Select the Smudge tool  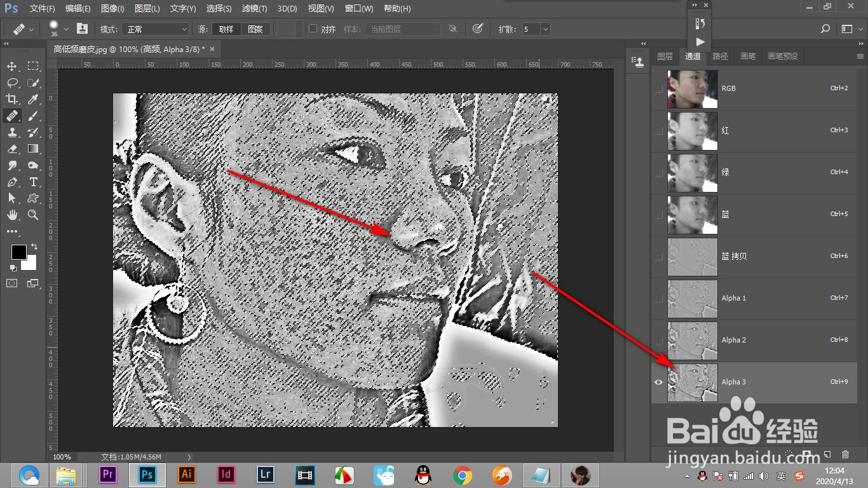[x=12, y=165]
